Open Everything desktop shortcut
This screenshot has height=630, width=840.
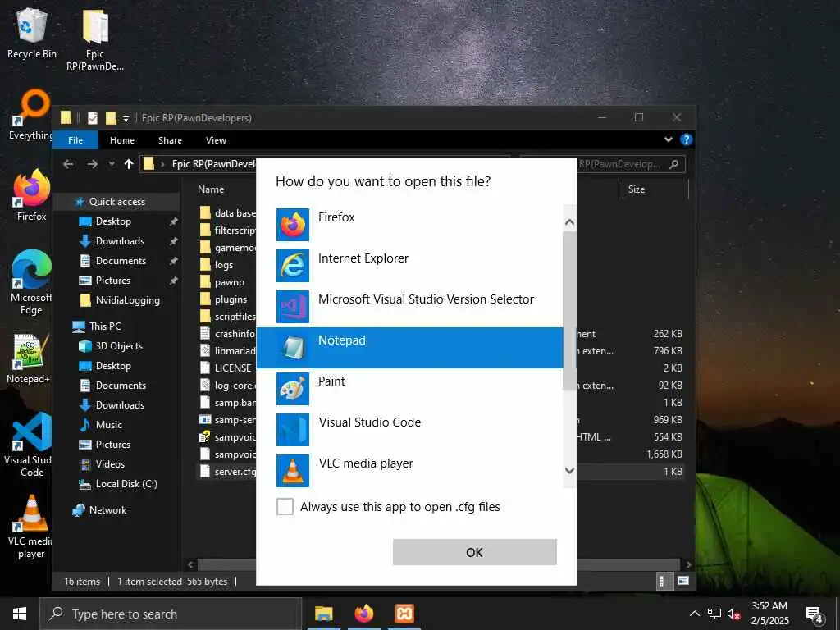point(31,115)
